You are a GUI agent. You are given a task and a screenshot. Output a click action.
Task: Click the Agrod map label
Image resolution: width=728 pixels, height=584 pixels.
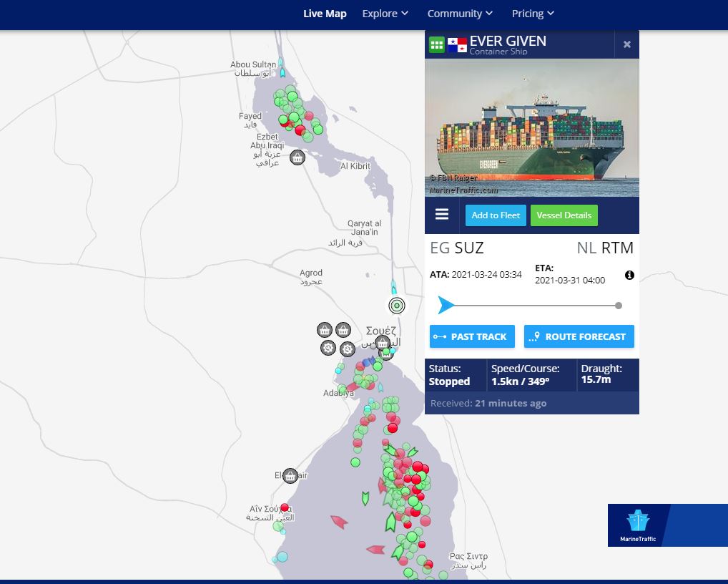click(x=310, y=276)
